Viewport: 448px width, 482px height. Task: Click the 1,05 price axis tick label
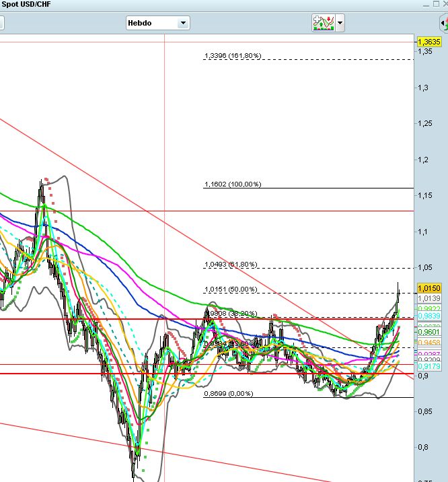coord(425,267)
